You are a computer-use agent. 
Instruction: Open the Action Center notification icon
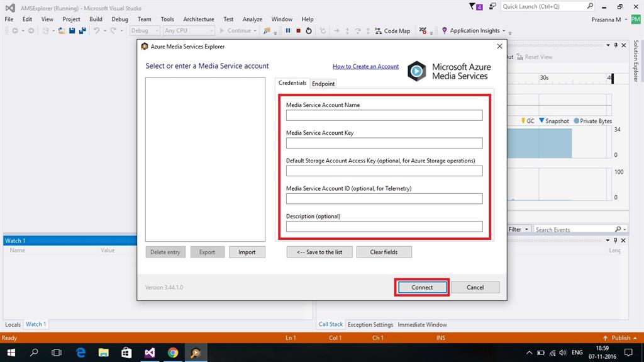[x=628, y=353]
